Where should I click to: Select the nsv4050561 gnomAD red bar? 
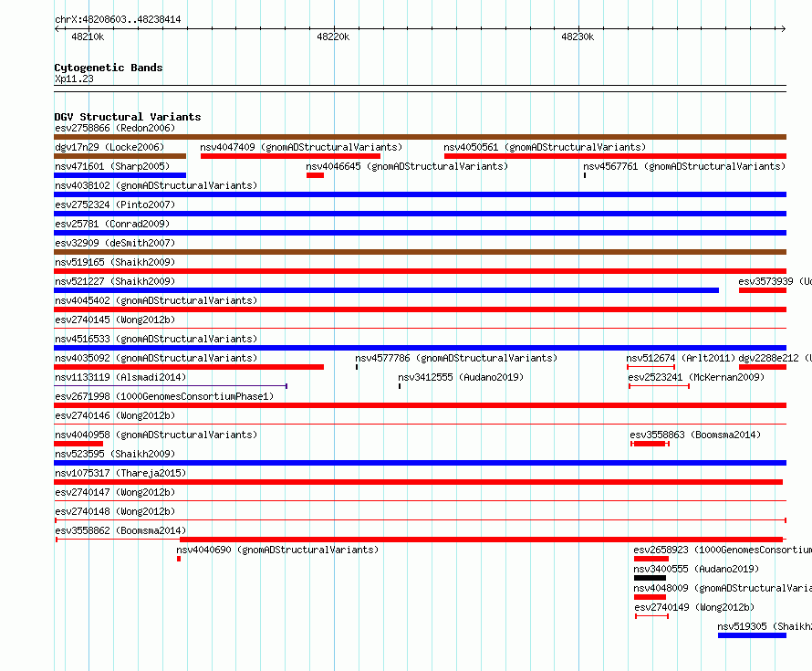pyautogui.click(x=615, y=156)
